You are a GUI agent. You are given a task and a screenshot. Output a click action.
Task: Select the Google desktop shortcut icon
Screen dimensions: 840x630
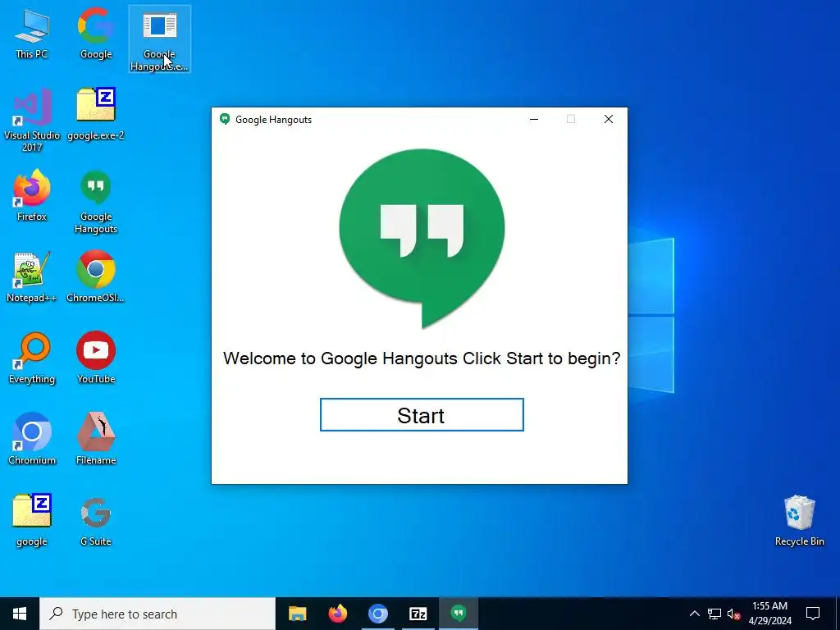coord(95,33)
